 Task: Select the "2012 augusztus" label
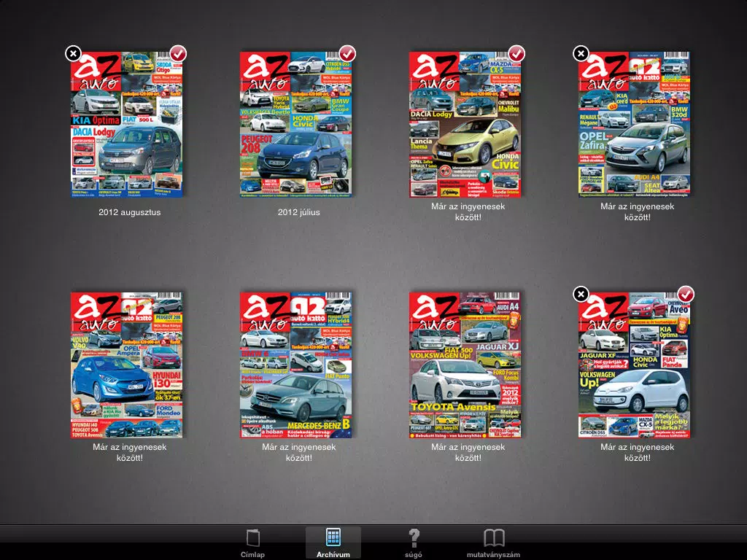click(130, 212)
